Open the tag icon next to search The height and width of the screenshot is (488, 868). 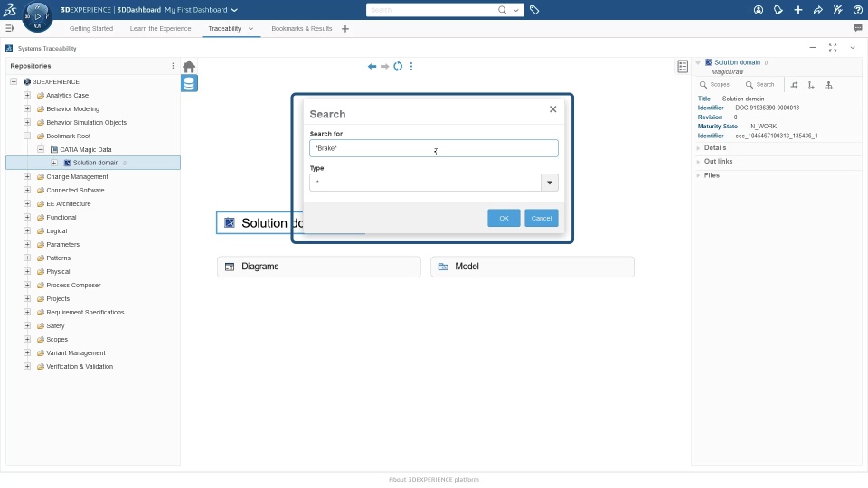coord(534,10)
